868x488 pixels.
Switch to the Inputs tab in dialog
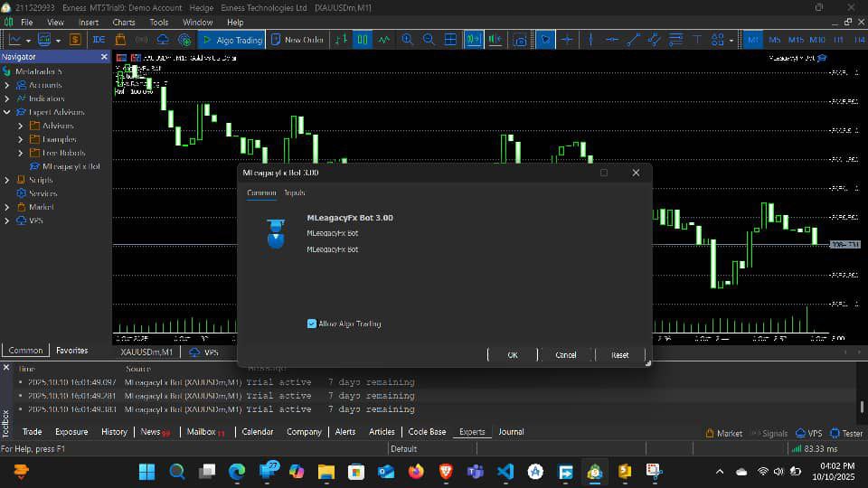[x=295, y=193]
